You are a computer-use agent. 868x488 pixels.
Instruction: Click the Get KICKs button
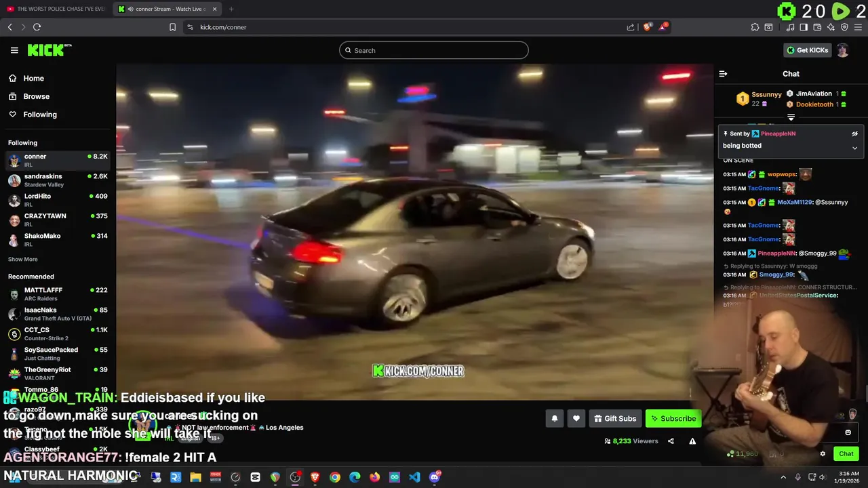coord(806,50)
